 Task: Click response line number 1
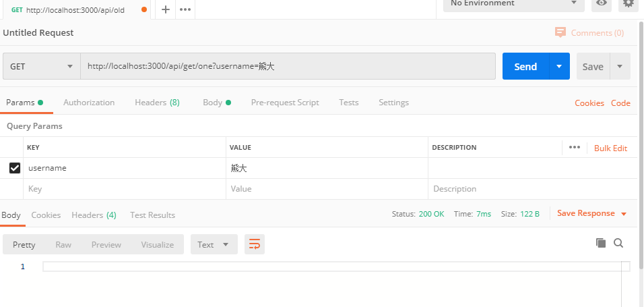pyautogui.click(x=23, y=267)
